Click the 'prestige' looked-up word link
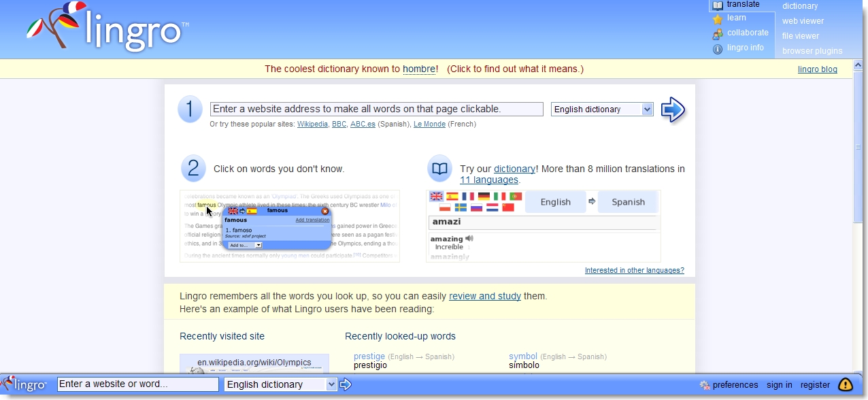868x400 pixels. pyautogui.click(x=369, y=356)
